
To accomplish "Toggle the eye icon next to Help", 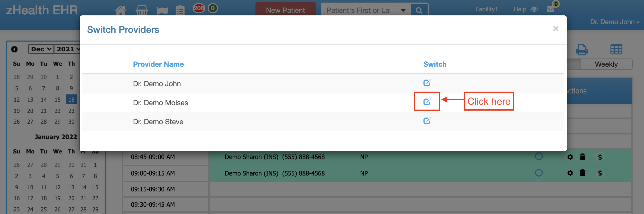I will [534, 9].
